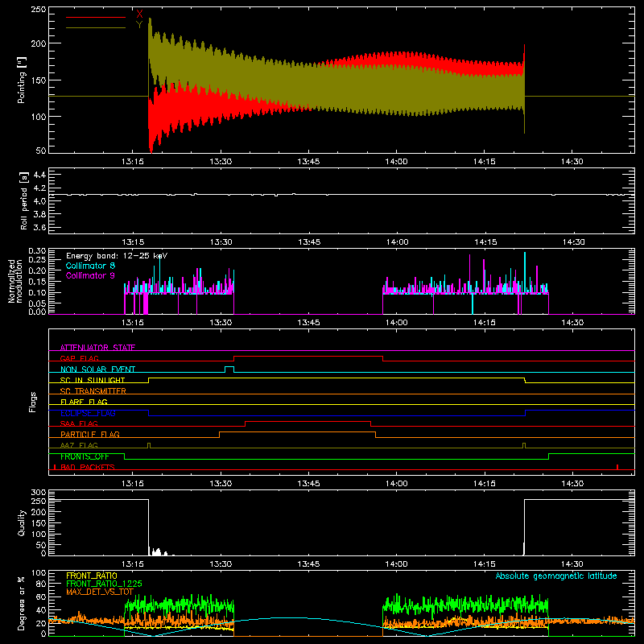Click the 40 tick label on the Degrees axis
Image resolution: width=644 pixels, height=644 pixels.
pyautogui.click(x=41, y=611)
